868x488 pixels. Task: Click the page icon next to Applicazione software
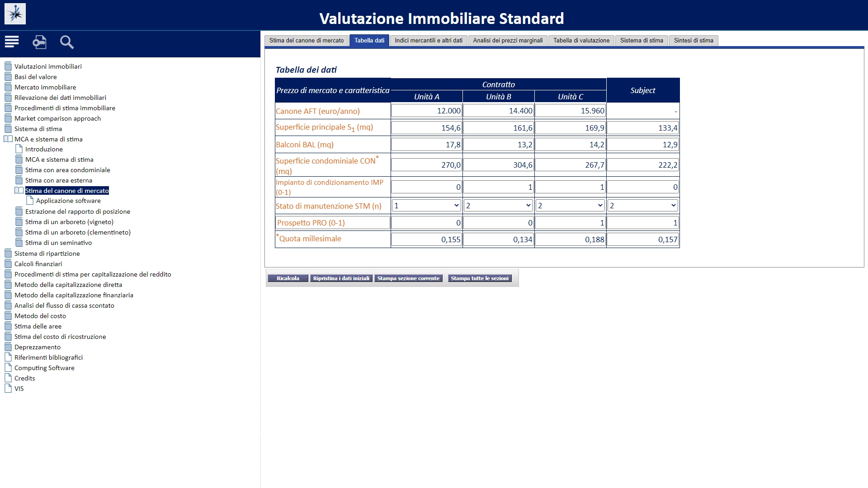point(30,200)
